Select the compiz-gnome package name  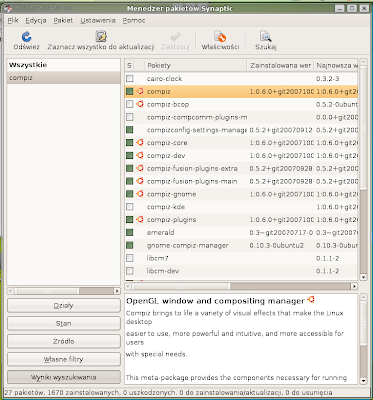[x=171, y=194]
